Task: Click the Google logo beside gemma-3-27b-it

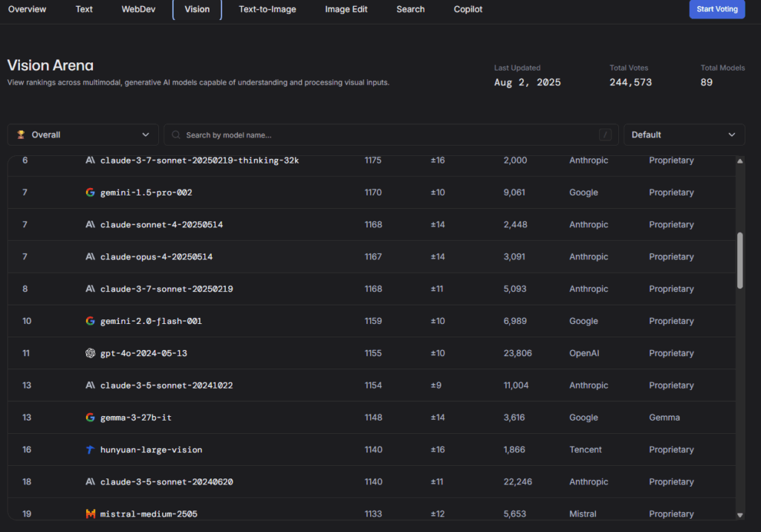Action: [90, 418]
